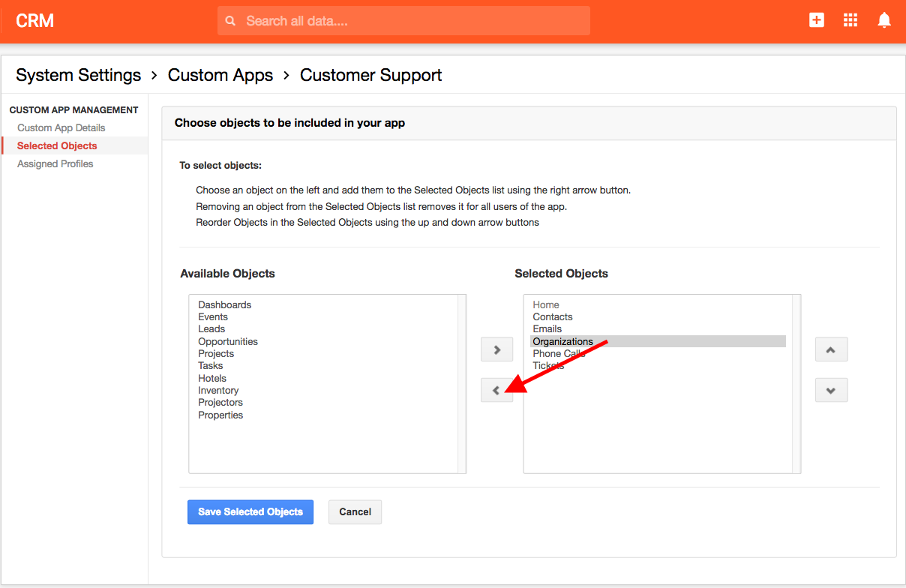Focus the Search all data field
This screenshot has width=906, height=588.
pos(403,21)
